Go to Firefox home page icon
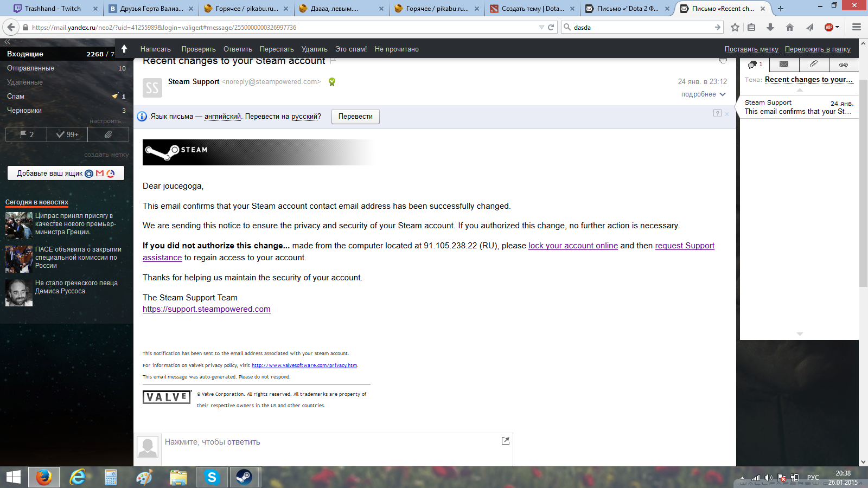The width and height of the screenshot is (868, 488). (790, 27)
